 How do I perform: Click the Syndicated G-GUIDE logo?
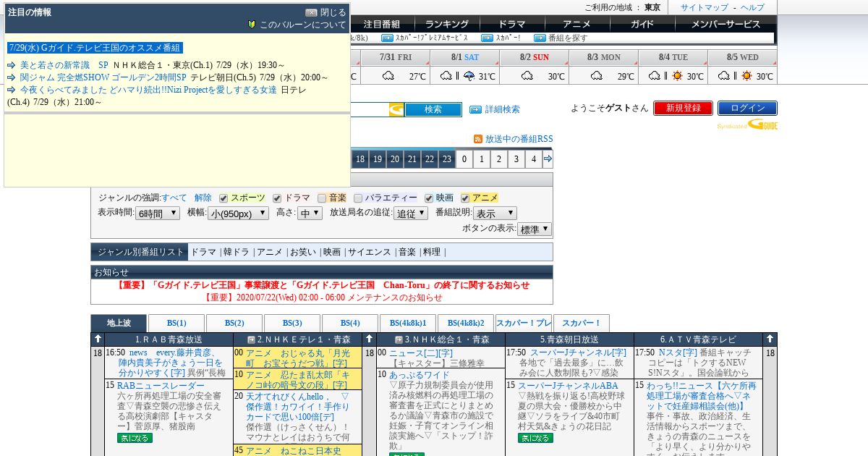(748, 124)
